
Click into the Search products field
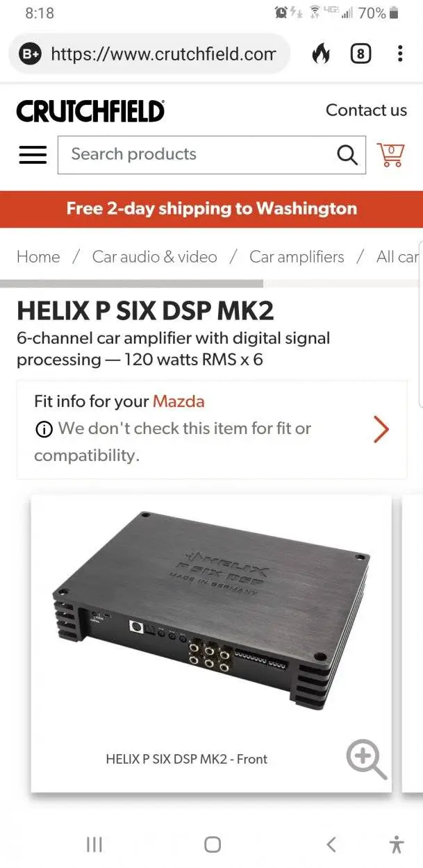[x=197, y=154]
